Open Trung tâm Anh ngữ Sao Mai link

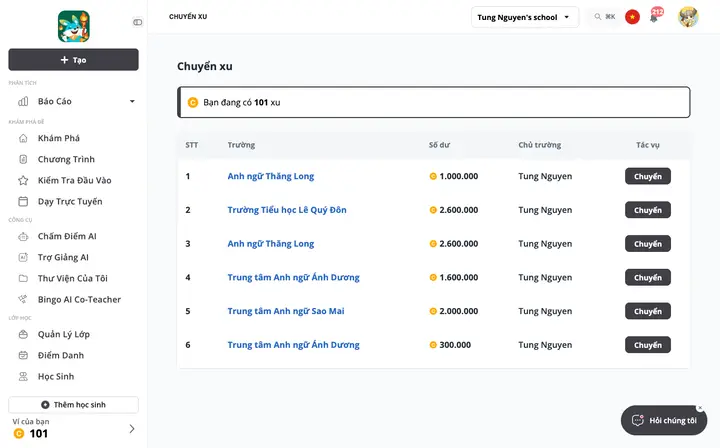(286, 311)
